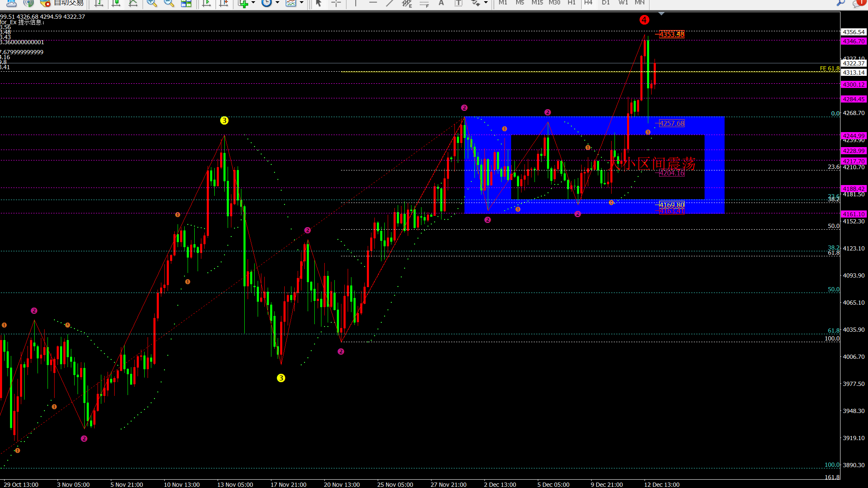Toggle 自动交易 auto trading button
868x488 pixels.
[63, 3]
